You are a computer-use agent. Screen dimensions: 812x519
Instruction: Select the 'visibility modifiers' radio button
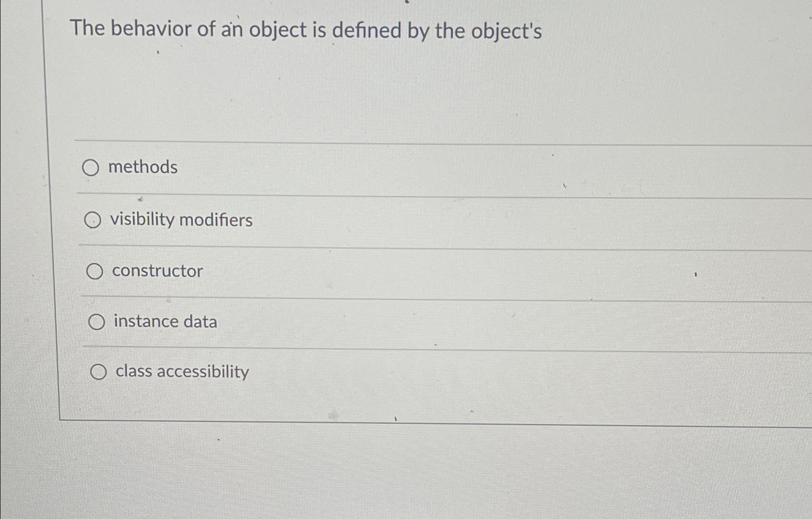pyautogui.click(x=93, y=220)
